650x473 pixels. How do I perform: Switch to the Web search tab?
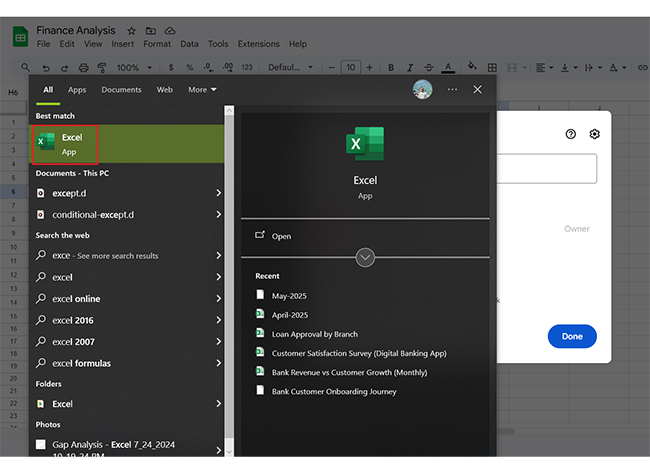pyautogui.click(x=165, y=90)
